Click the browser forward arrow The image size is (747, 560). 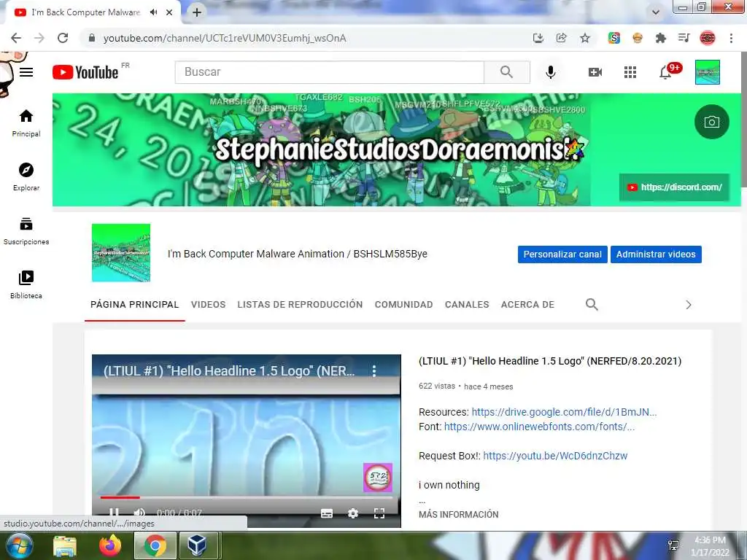pyautogui.click(x=39, y=38)
